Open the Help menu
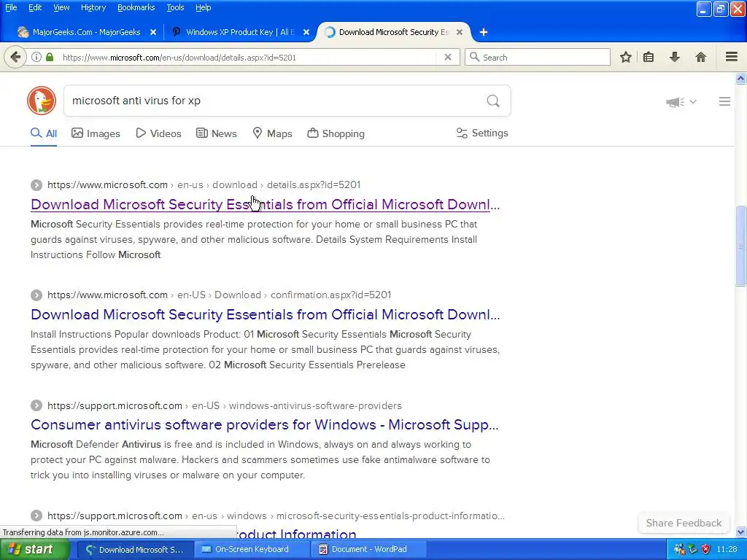The width and height of the screenshot is (747, 560). tap(203, 7)
